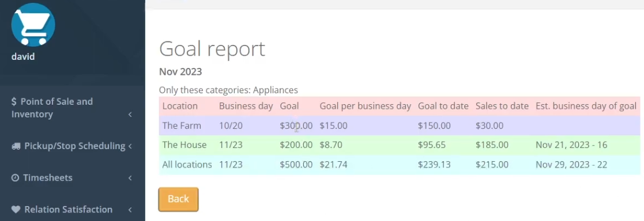
Task: Select the All locations cell
Action: point(187,165)
